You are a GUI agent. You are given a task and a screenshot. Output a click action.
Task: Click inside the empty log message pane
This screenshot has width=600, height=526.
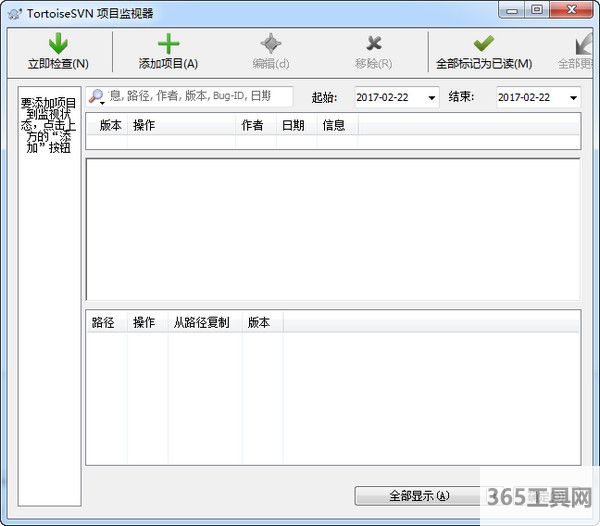332,228
